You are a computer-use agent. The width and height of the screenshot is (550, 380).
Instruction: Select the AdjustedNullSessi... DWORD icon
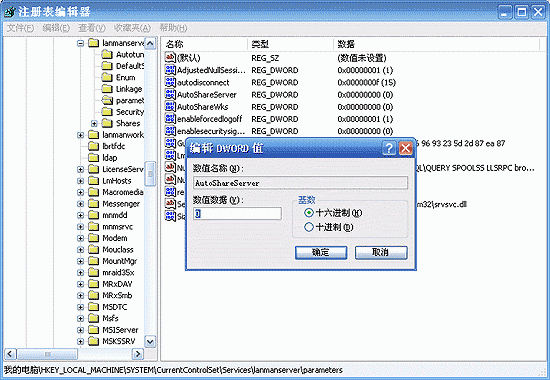tap(170, 70)
